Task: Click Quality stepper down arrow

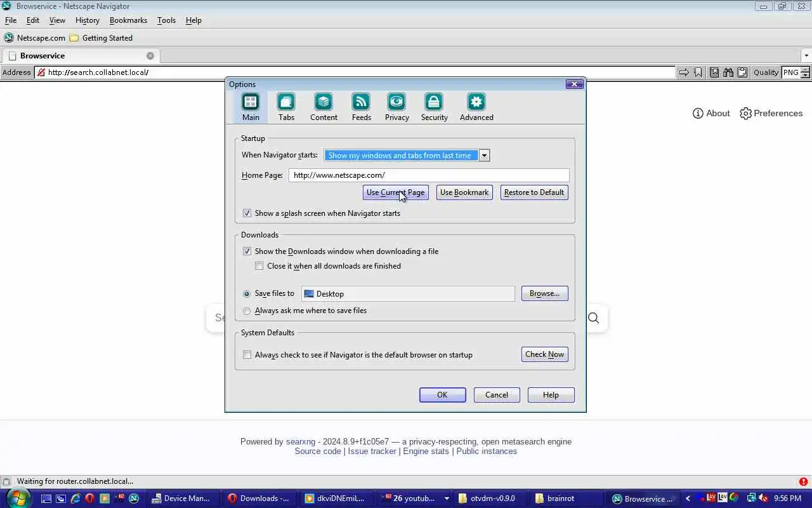Action: pos(805,76)
